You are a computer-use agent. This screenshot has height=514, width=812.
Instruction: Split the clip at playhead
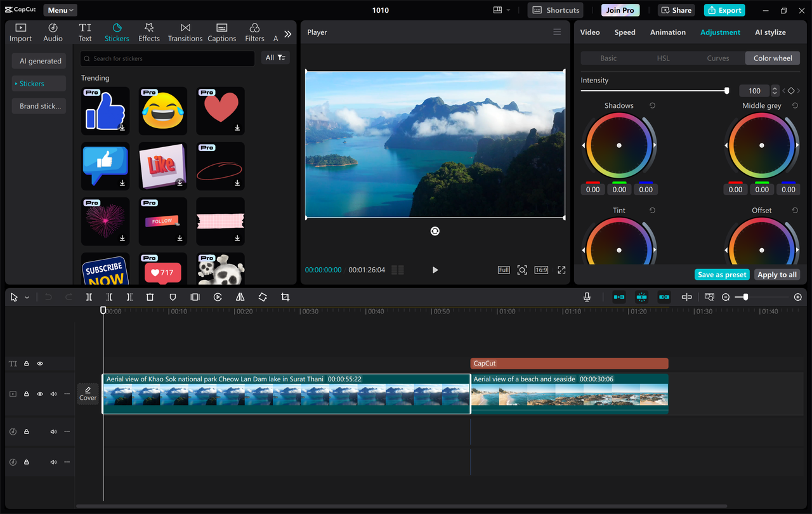pyautogui.click(x=89, y=297)
